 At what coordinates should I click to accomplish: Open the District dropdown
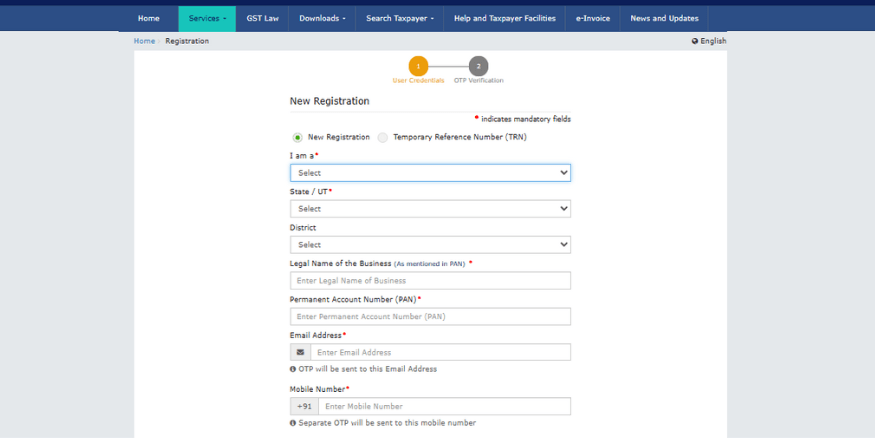pyautogui.click(x=430, y=244)
